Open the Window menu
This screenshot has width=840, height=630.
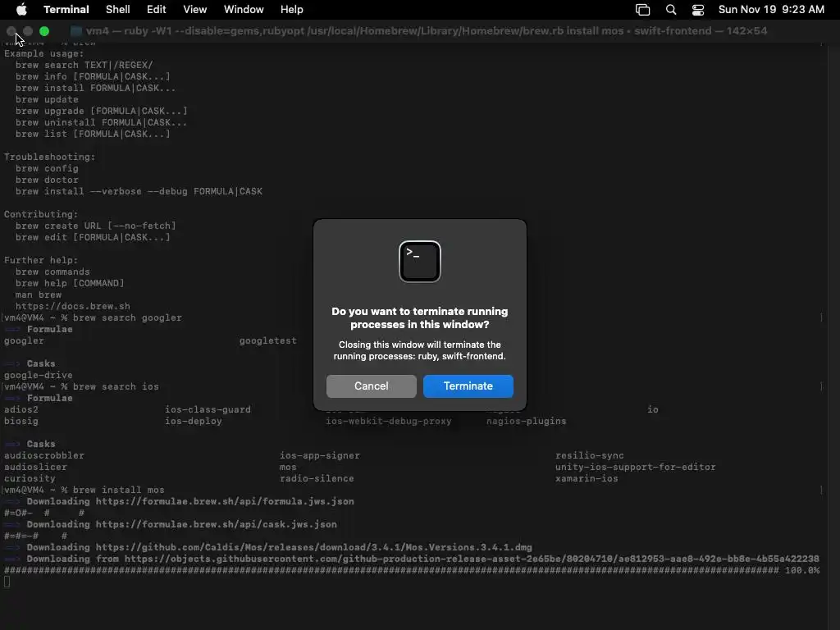pyautogui.click(x=244, y=10)
